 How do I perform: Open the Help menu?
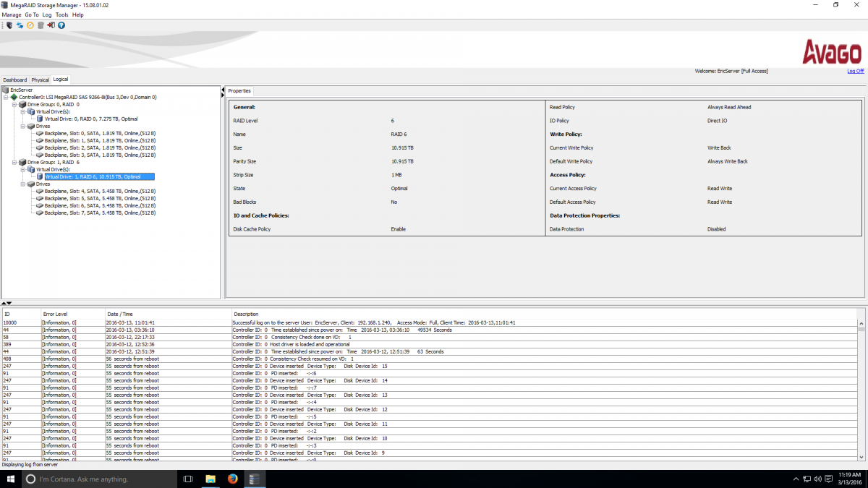pyautogui.click(x=78, y=14)
